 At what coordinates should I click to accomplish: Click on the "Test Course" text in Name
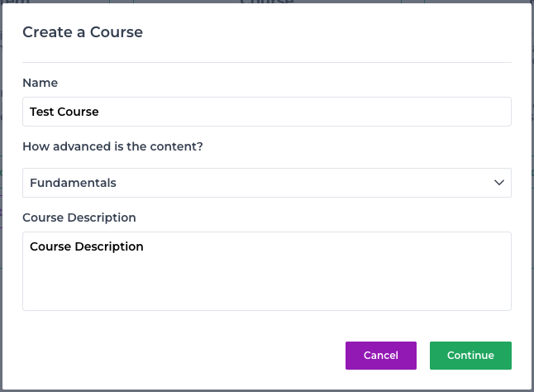click(x=64, y=112)
